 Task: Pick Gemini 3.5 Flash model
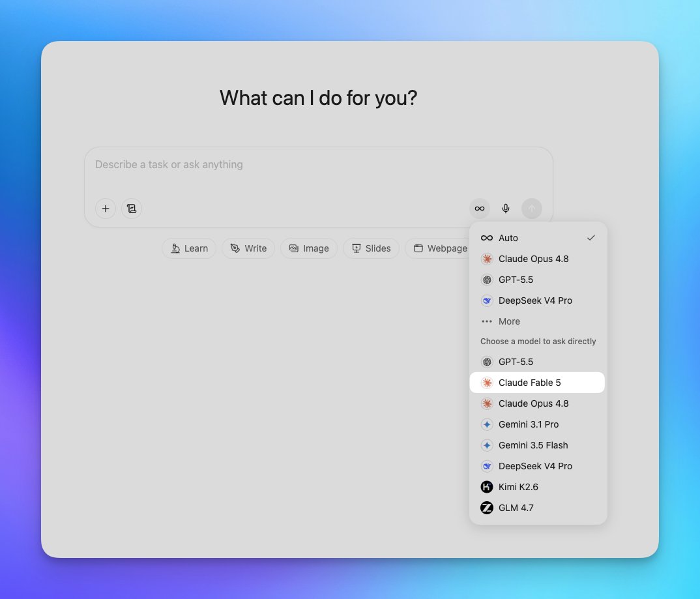click(538, 445)
